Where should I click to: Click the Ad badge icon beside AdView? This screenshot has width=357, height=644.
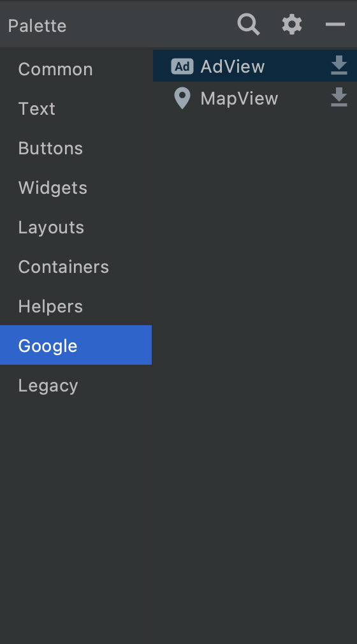[182, 66]
